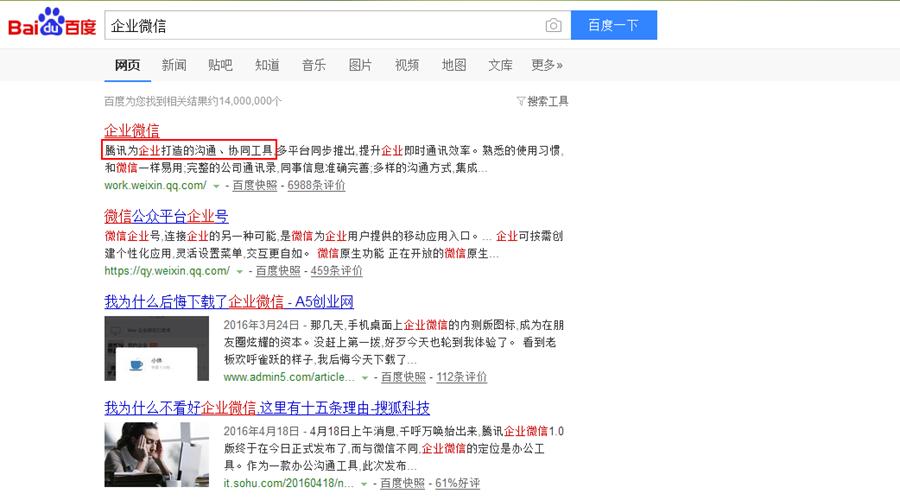Viewport: 900px width, 500px height.
Task: Open the 地图 tab
Action: click(x=454, y=65)
